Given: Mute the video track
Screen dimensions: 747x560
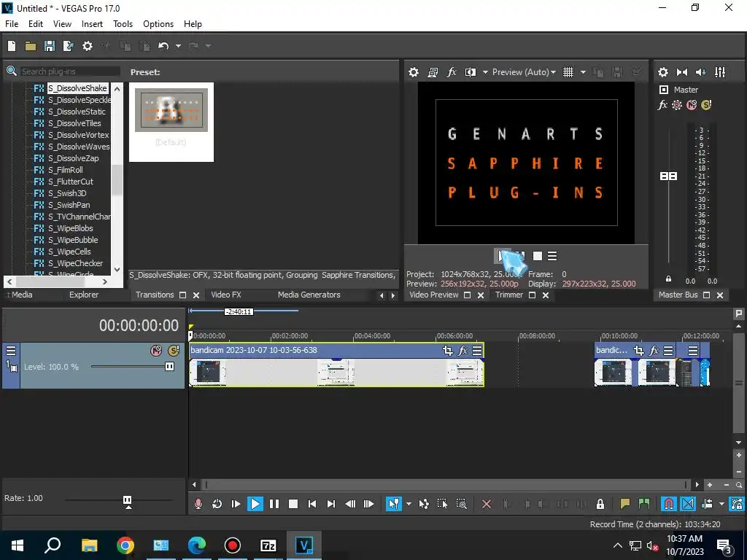Looking at the screenshot, I should pos(156,351).
